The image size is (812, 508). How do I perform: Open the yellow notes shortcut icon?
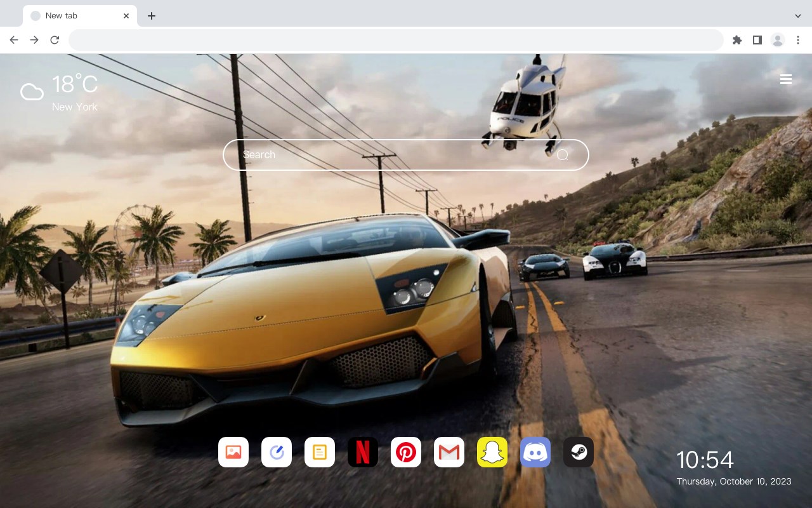click(320, 452)
